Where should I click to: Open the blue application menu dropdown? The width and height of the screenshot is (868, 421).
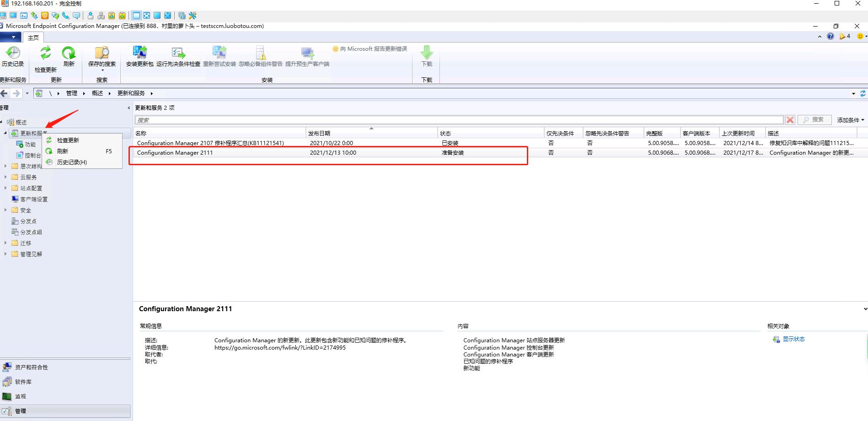(x=11, y=37)
